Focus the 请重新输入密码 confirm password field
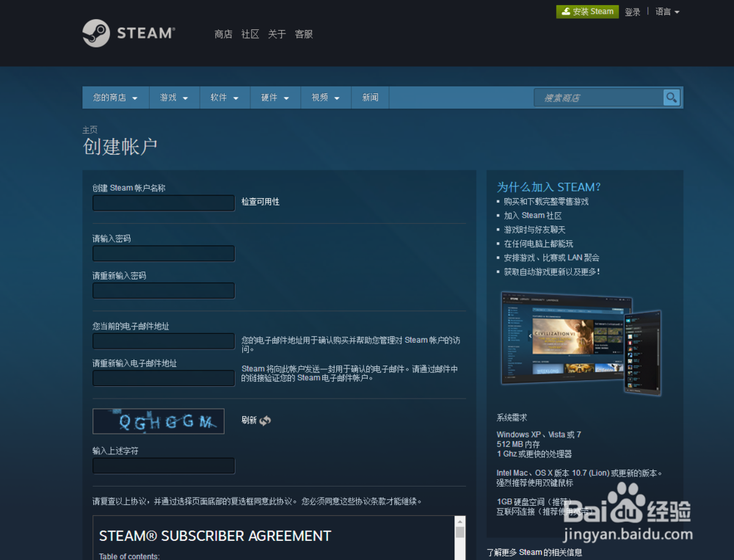Screen dimensions: 734x560 point(164,291)
